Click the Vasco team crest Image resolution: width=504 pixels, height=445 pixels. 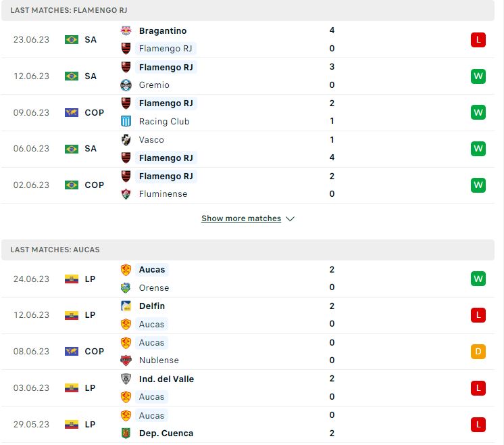click(126, 140)
